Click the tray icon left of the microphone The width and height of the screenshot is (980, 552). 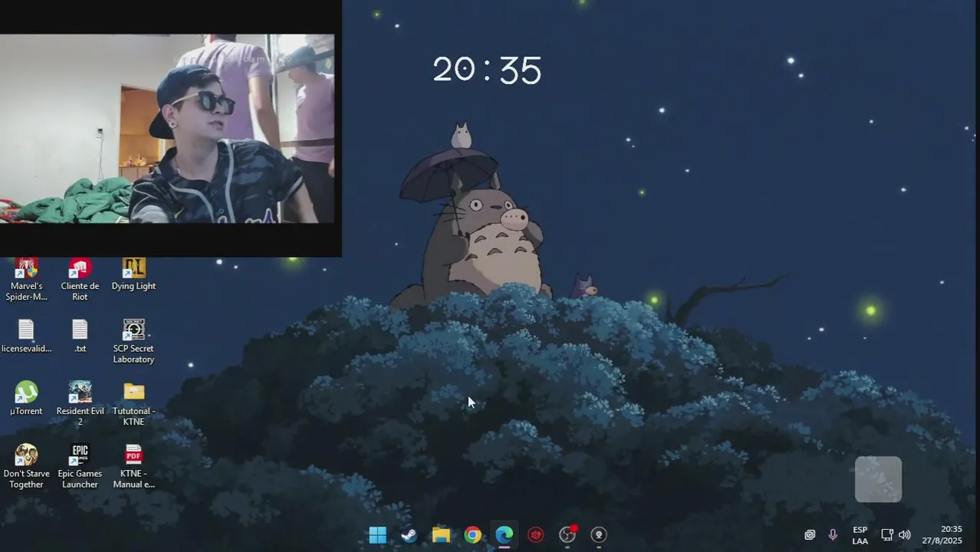810,535
